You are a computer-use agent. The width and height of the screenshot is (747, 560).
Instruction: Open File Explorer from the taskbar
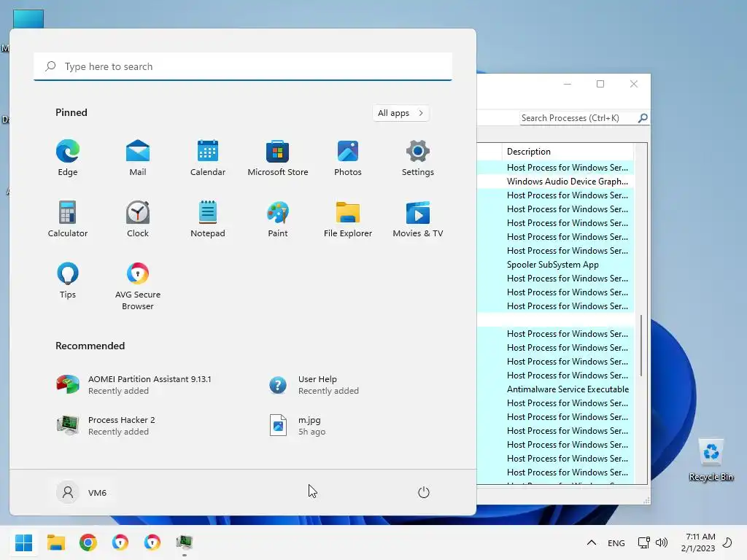point(55,542)
